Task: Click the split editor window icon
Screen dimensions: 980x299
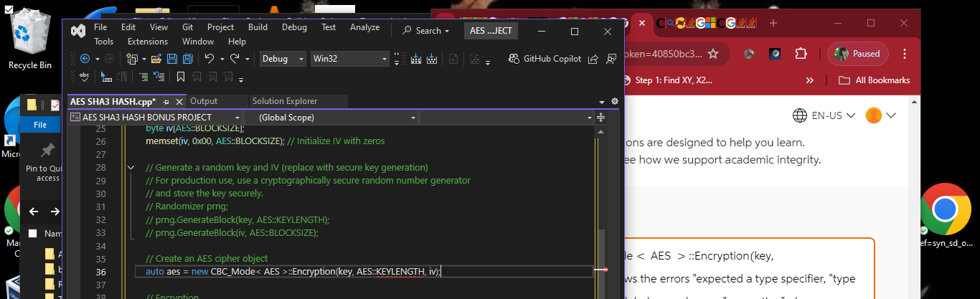Action: tap(600, 117)
